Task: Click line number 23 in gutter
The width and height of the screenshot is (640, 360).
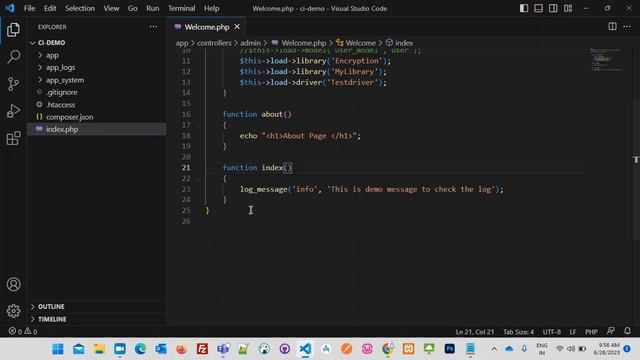Action: click(x=186, y=189)
